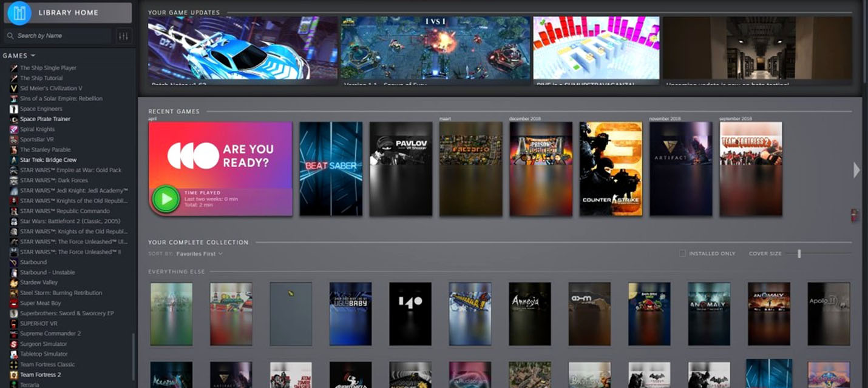This screenshot has height=388, width=868.
Task: Open the Ugly Baby cover in collection
Action: click(350, 314)
